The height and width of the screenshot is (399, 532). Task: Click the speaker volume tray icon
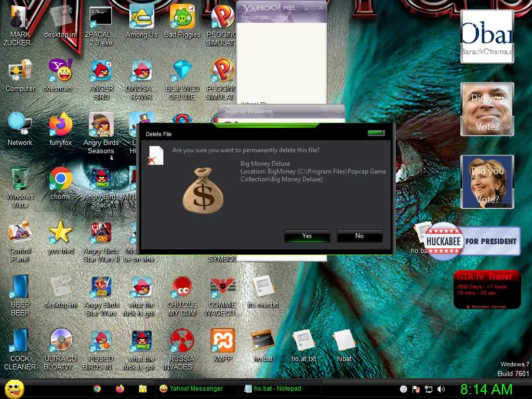point(441,389)
